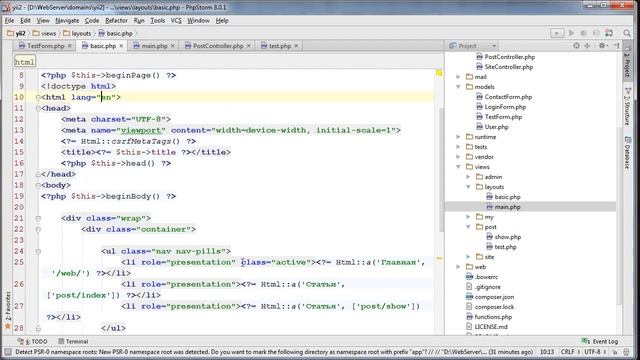Screen dimensions: 640x360
Task: Expand the admin folder arrow
Action: 469,177
